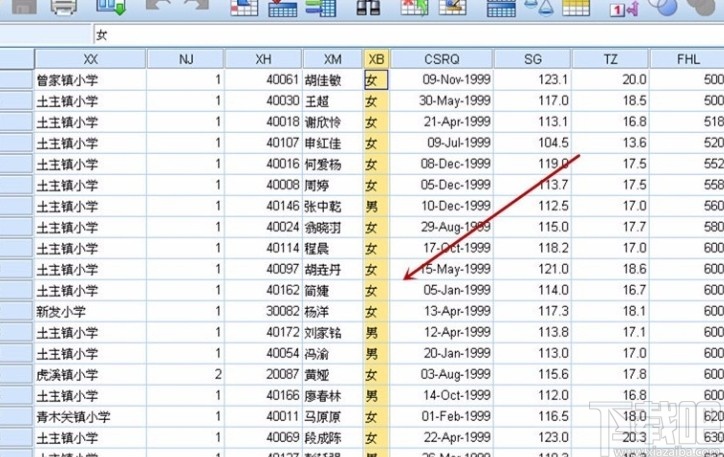Click the TZ cell 13.6
Screen dimensions: 724x457
coord(610,143)
